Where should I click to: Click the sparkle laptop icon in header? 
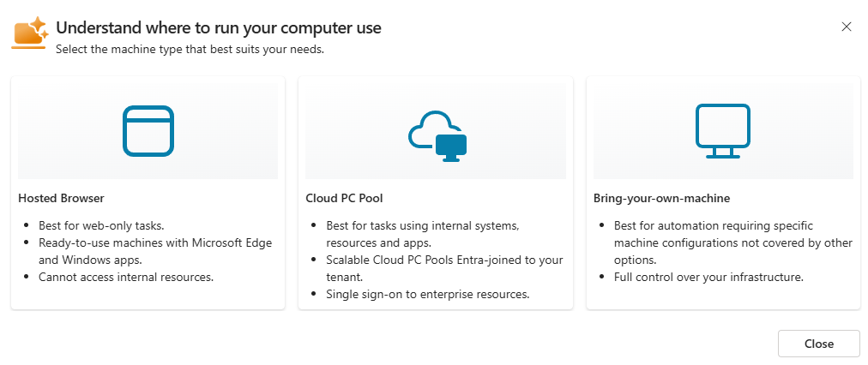30,33
